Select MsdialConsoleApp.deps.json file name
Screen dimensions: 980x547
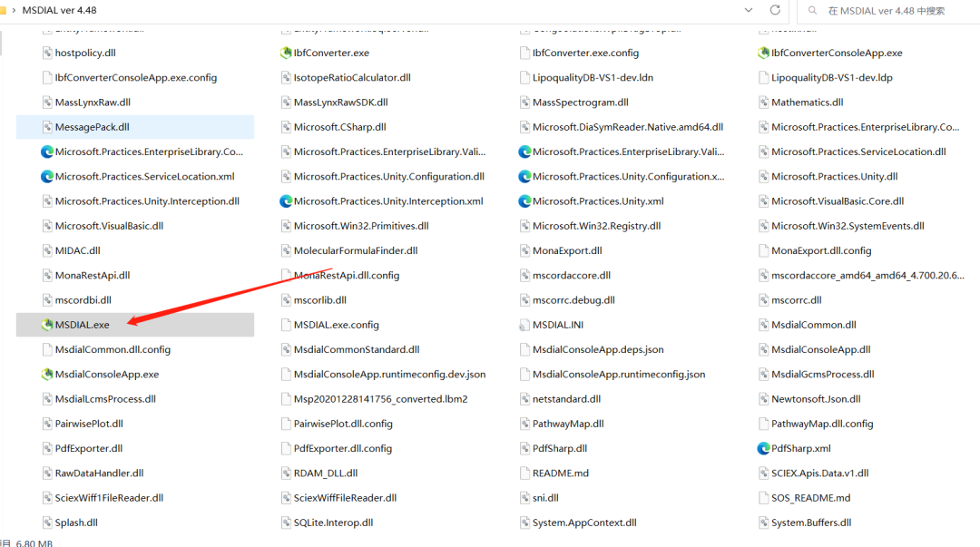pyautogui.click(x=598, y=349)
